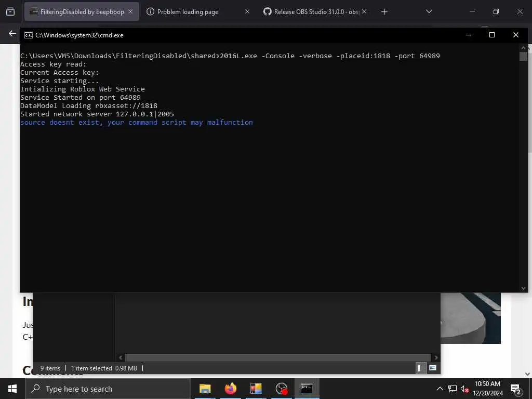Viewport: 532px width, 399px height.
Task: Close the Problem loading page tab
Action: coord(247,11)
